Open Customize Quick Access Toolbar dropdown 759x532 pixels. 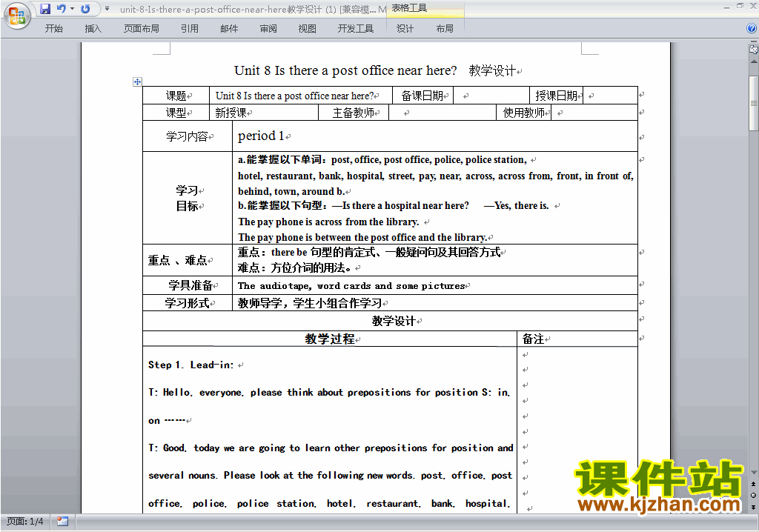click(107, 9)
